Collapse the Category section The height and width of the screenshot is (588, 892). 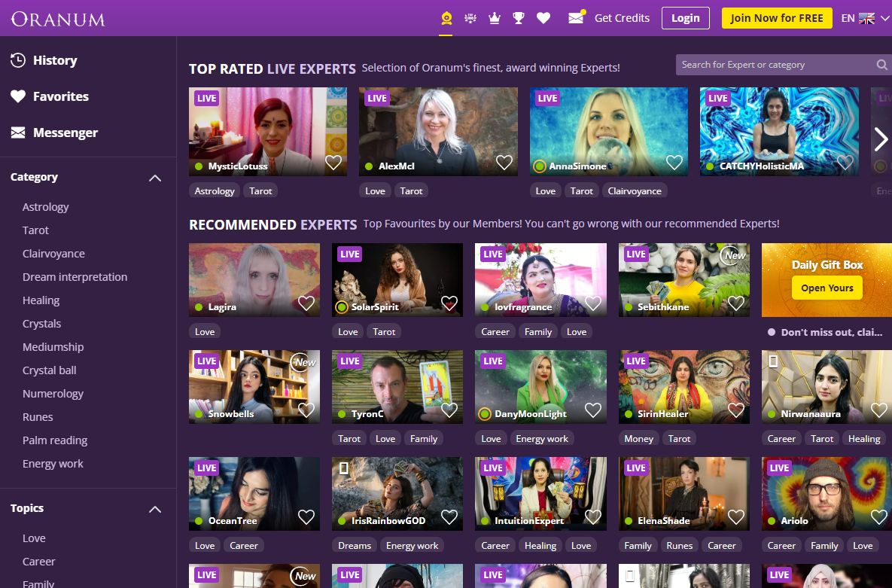click(x=155, y=178)
